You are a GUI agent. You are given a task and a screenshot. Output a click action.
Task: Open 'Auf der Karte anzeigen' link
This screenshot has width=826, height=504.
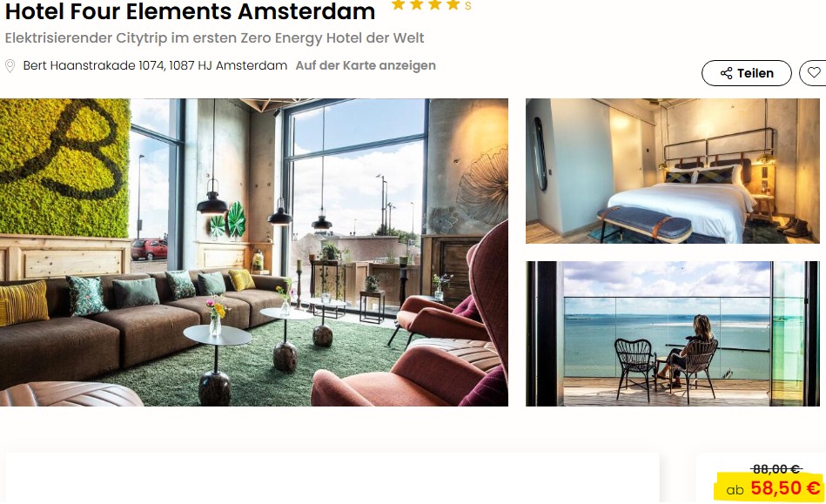366,66
